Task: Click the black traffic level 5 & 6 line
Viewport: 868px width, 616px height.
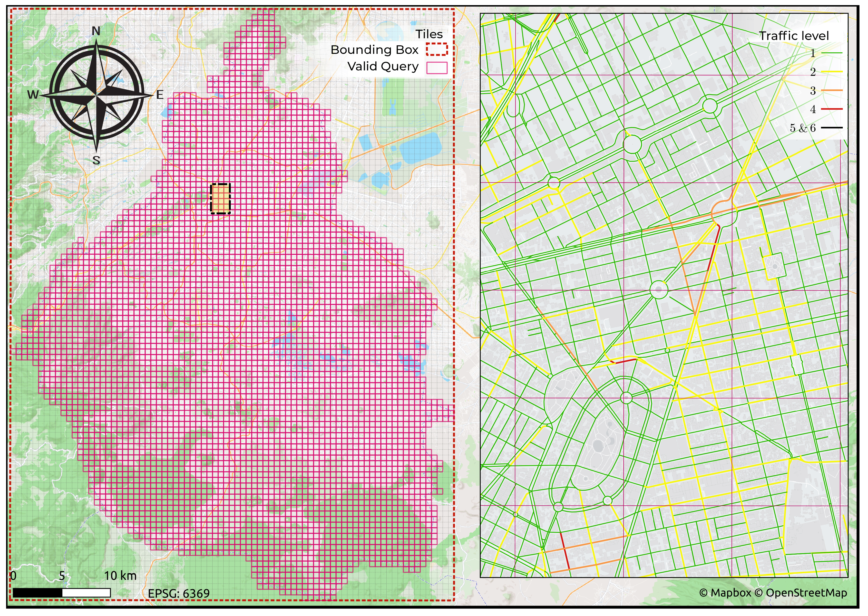Action: (832, 128)
